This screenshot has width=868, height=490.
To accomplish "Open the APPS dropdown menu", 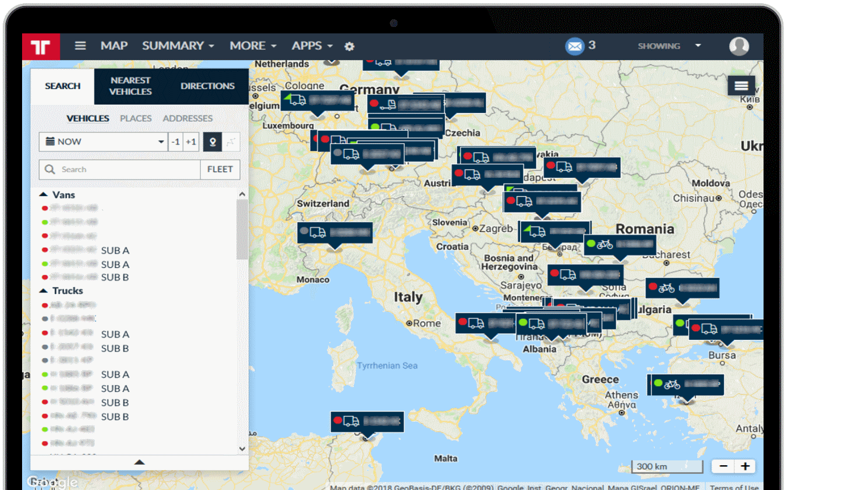I will point(312,46).
